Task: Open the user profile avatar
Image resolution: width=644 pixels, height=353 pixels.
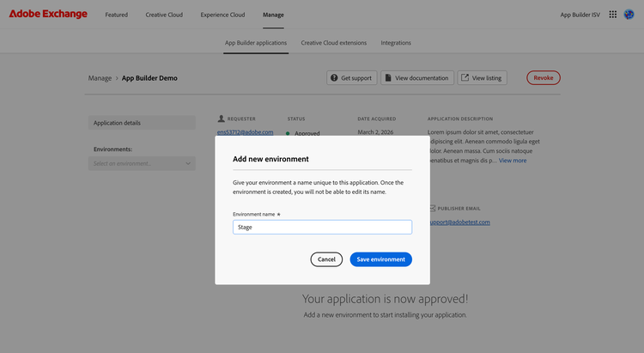Action: click(x=629, y=15)
